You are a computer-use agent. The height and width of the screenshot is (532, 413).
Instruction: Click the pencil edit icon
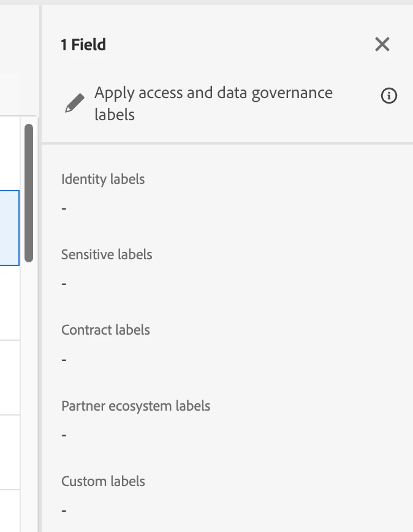tap(75, 104)
